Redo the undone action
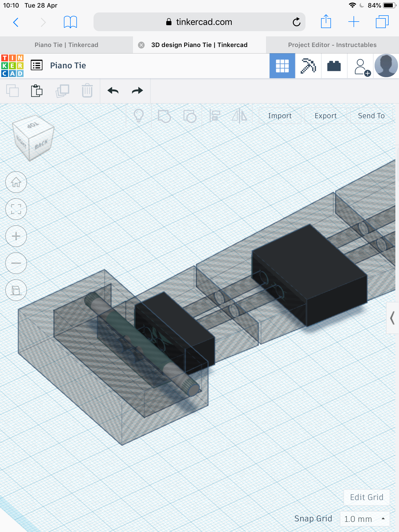 click(x=137, y=91)
